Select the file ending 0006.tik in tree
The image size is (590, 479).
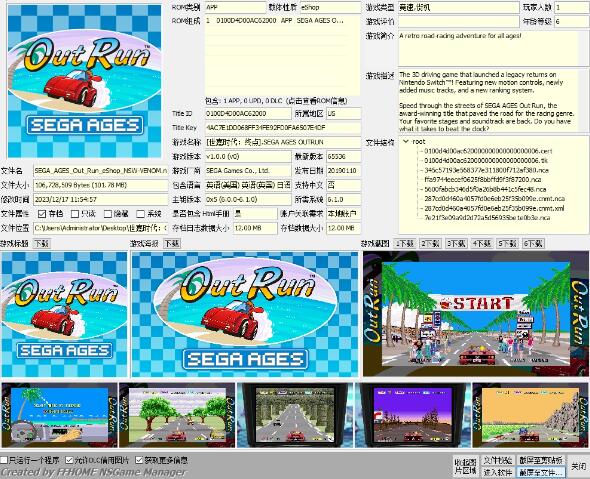[x=486, y=161]
